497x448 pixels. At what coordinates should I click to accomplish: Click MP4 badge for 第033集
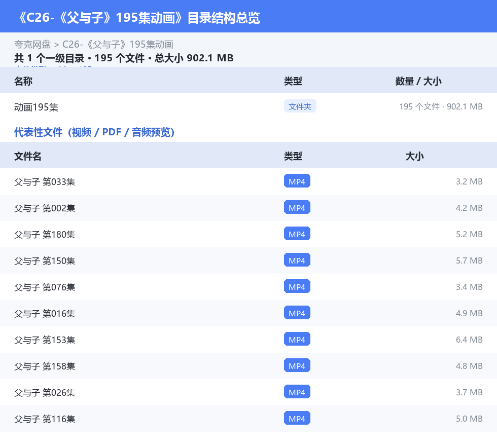(297, 181)
